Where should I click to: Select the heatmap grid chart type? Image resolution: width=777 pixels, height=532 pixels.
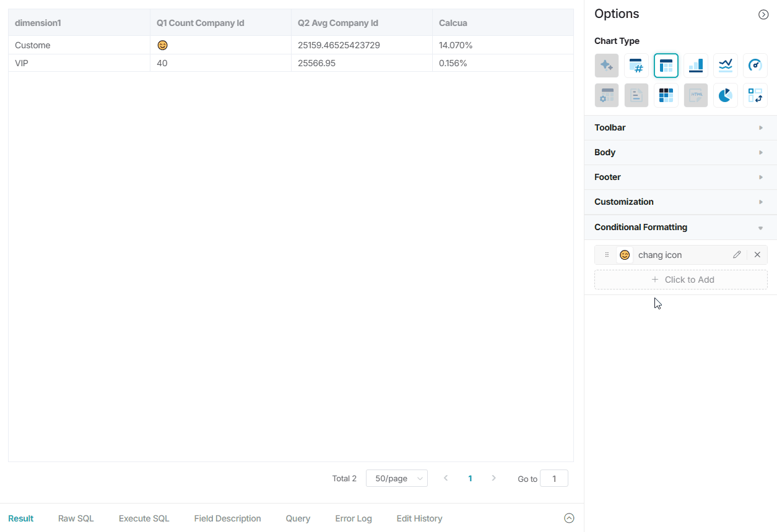666,95
